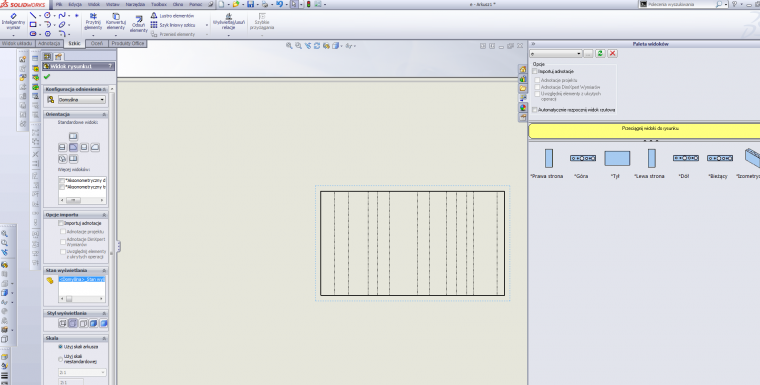Activate Konwertuj elementy tool
The width and height of the screenshot is (760, 385).
(x=116, y=22)
